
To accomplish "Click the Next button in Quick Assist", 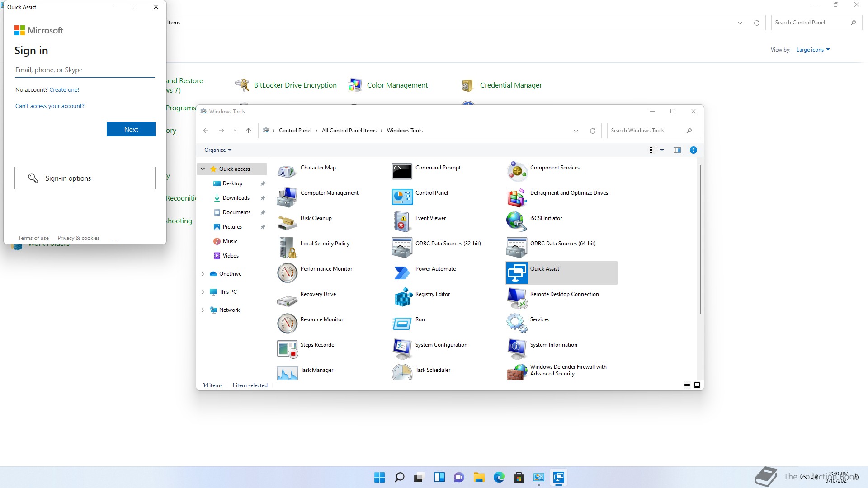I will 131,129.
